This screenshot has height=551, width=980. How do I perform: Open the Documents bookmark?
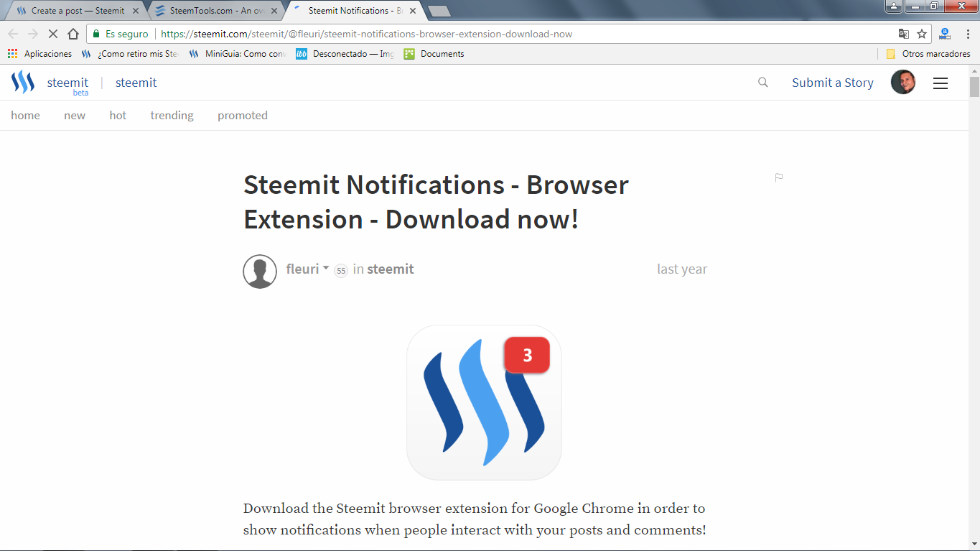click(434, 54)
